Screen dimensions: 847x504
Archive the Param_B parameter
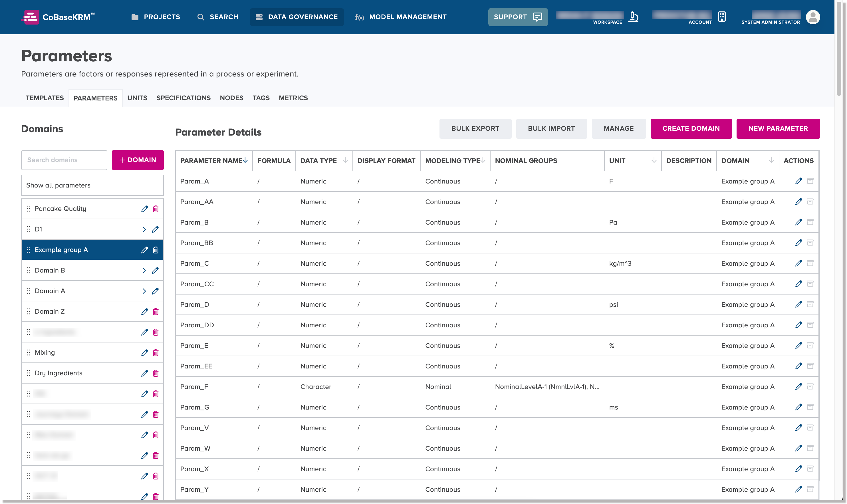click(810, 222)
